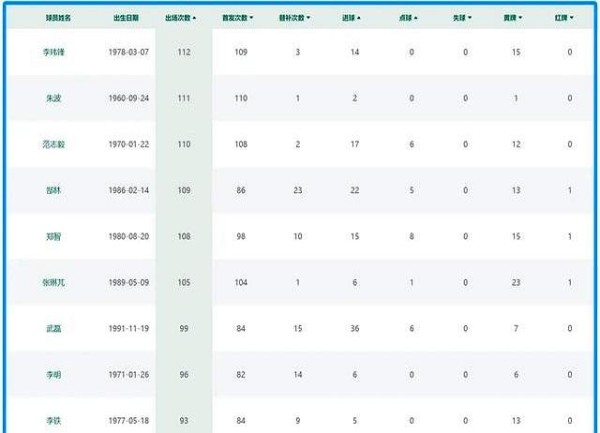This screenshot has height=433, width=600.
Task: Select birth date 1978-03-07
Action: pyautogui.click(x=129, y=52)
